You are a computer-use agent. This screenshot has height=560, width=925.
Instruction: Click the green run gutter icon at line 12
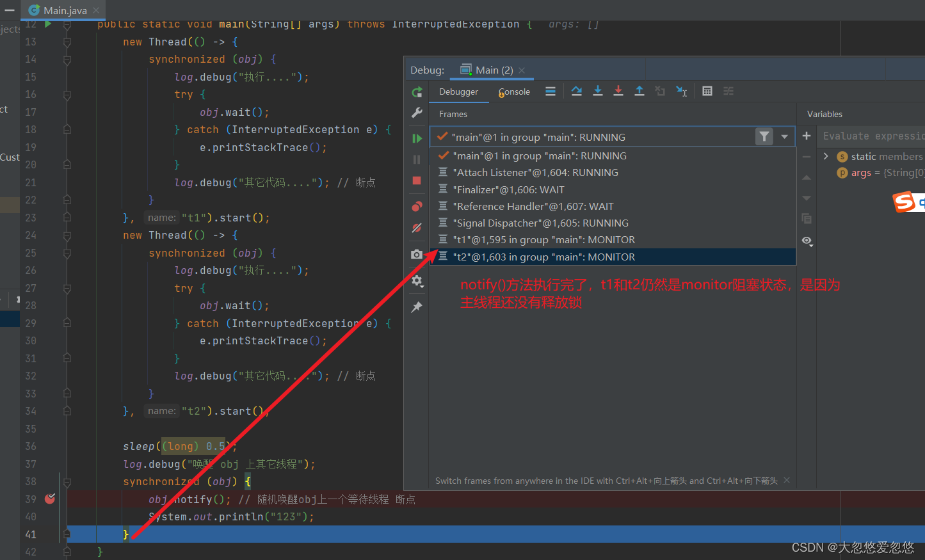pyautogui.click(x=48, y=24)
